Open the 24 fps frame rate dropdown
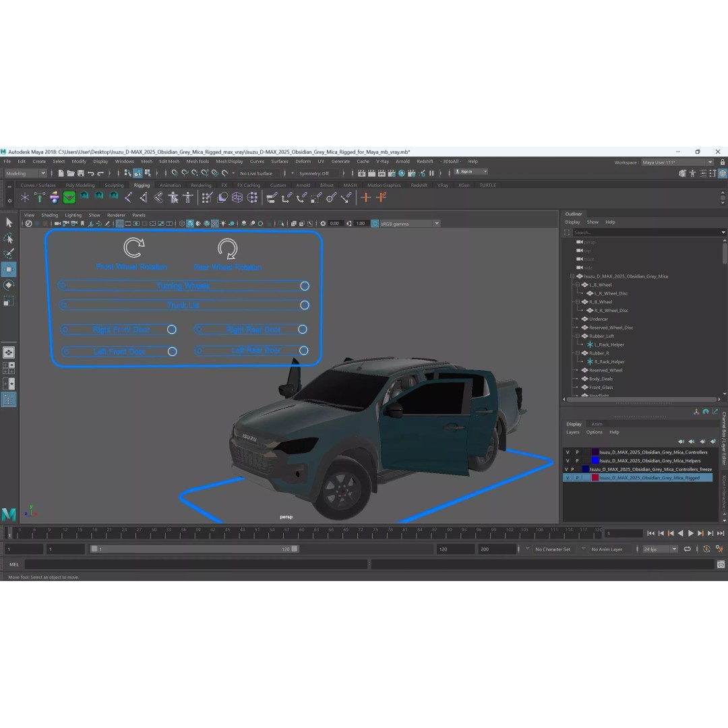728x728 pixels. [660, 549]
